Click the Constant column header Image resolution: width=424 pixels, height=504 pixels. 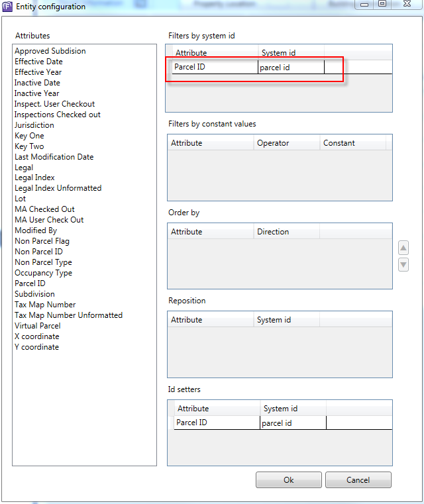tap(339, 143)
